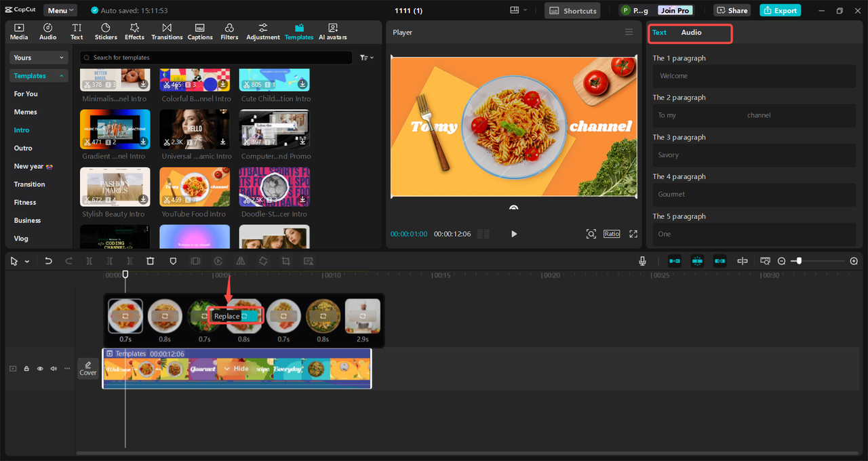Mute the main track audio
The image size is (868, 461).
coord(54,369)
